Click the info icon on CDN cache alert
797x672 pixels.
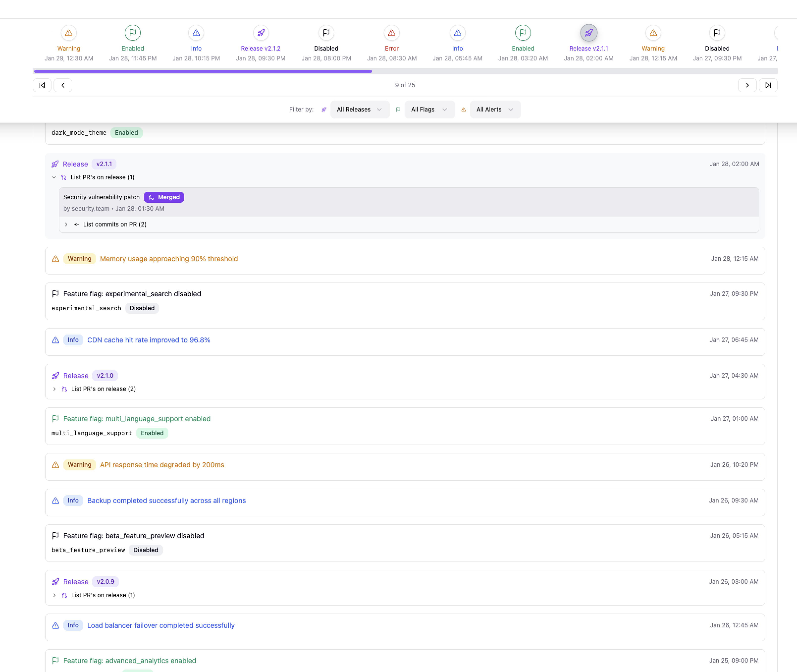coord(55,340)
